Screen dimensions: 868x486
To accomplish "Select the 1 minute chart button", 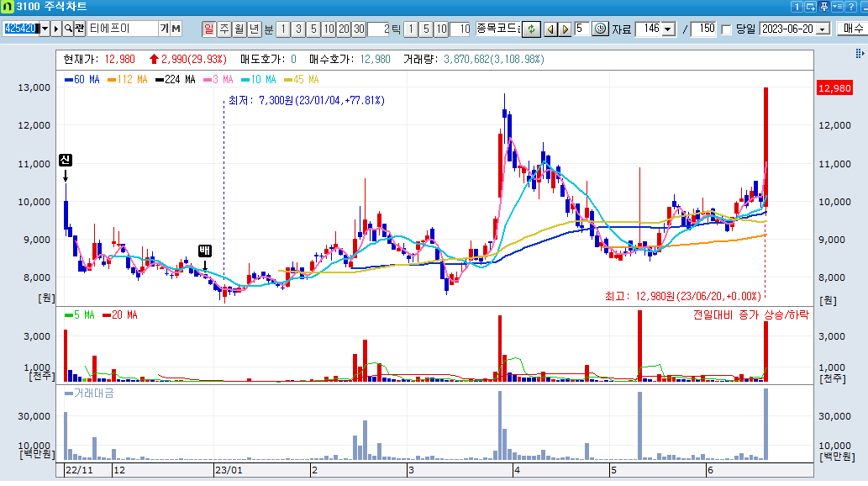I will (283, 29).
